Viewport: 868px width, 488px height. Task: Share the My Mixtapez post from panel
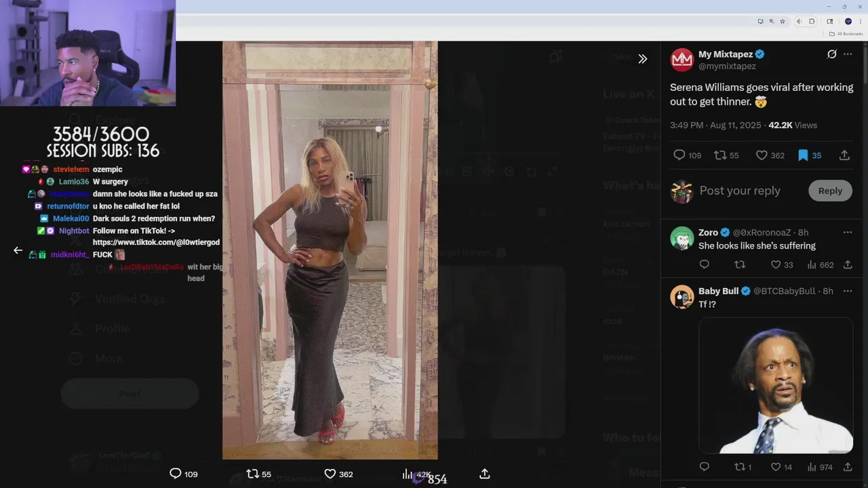tap(844, 155)
